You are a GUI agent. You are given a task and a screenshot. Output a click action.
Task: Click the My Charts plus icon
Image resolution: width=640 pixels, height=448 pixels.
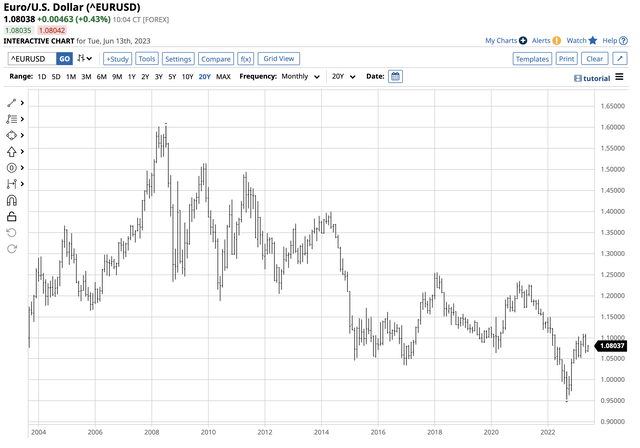click(x=523, y=40)
